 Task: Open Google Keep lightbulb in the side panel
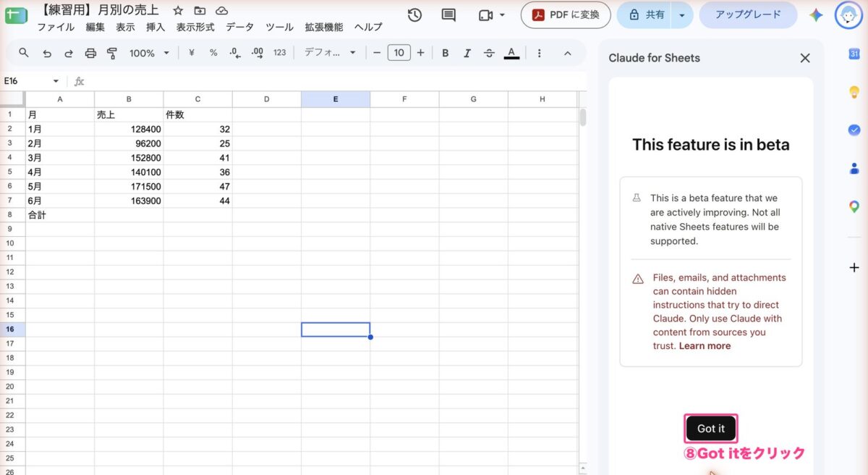[854, 92]
